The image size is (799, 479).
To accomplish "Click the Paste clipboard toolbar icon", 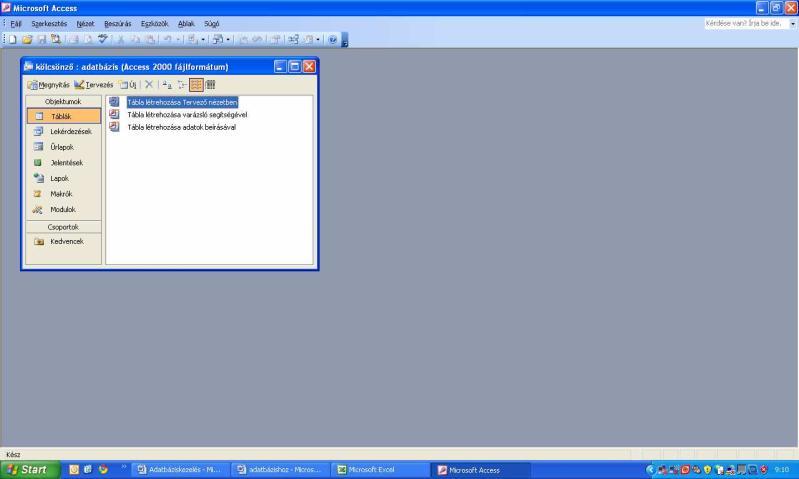I will [x=150, y=39].
